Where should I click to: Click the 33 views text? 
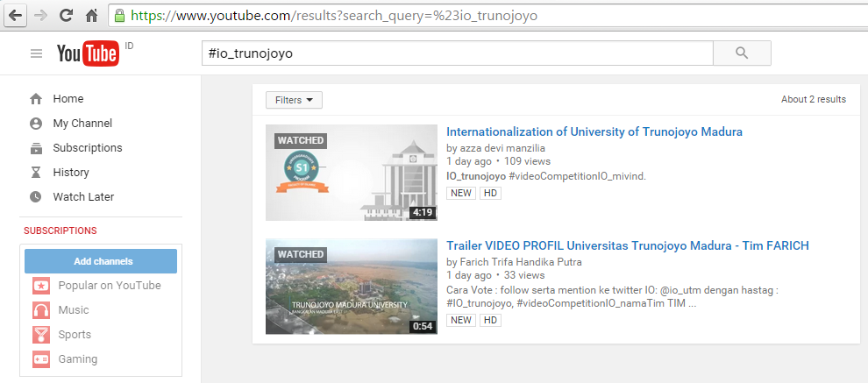tap(525, 275)
